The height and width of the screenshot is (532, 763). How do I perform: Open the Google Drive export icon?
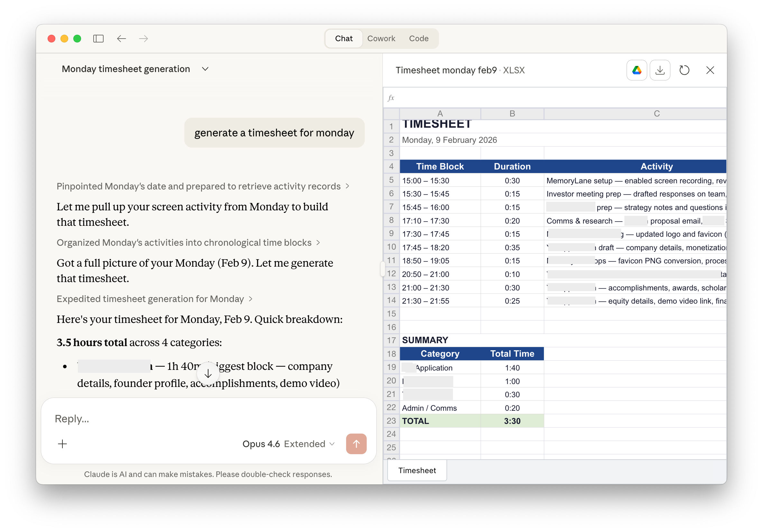pyautogui.click(x=636, y=70)
